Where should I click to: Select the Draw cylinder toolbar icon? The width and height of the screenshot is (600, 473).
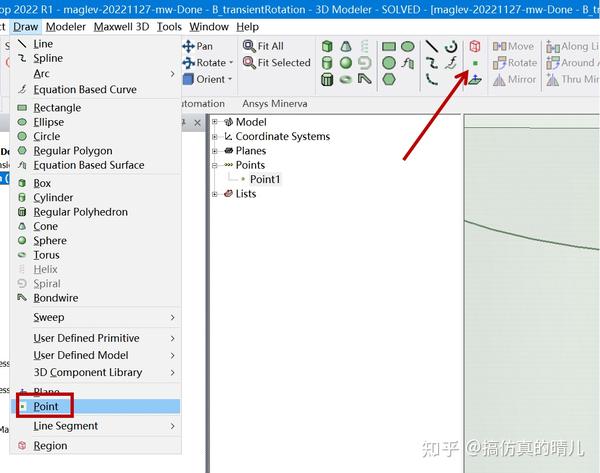[x=327, y=63]
